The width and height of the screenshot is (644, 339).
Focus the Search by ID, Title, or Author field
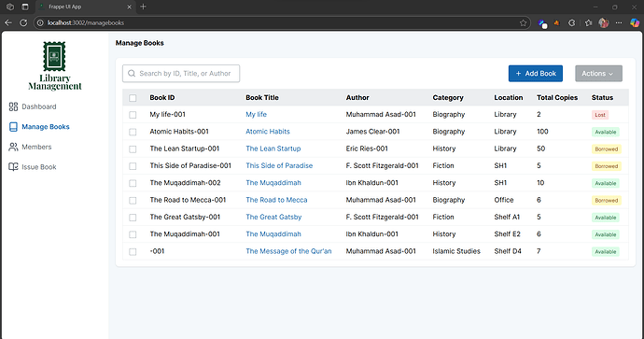pyautogui.click(x=181, y=74)
